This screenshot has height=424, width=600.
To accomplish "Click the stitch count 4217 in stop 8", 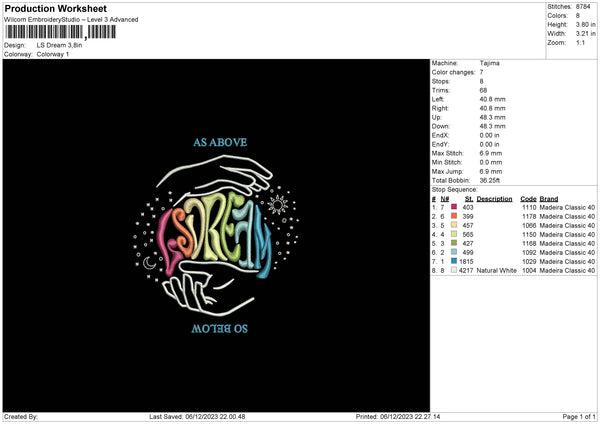I will (x=466, y=270).
